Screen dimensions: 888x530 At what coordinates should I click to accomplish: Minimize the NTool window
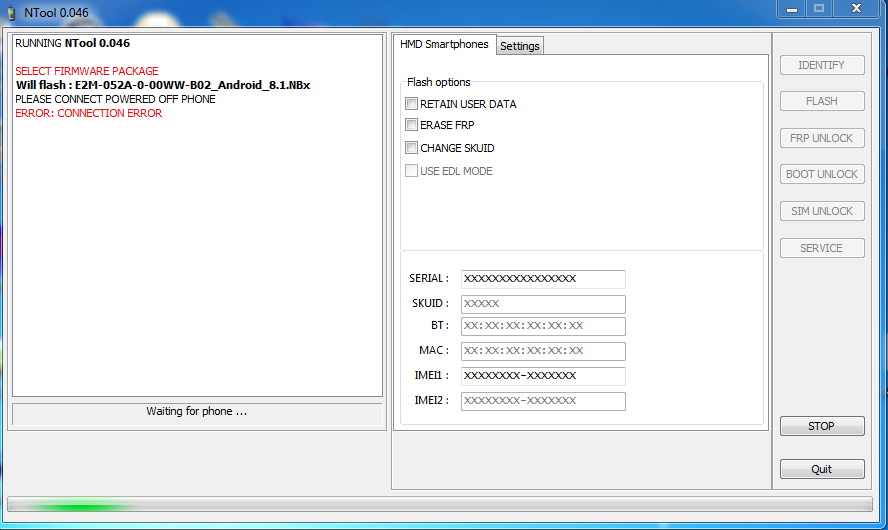792,10
